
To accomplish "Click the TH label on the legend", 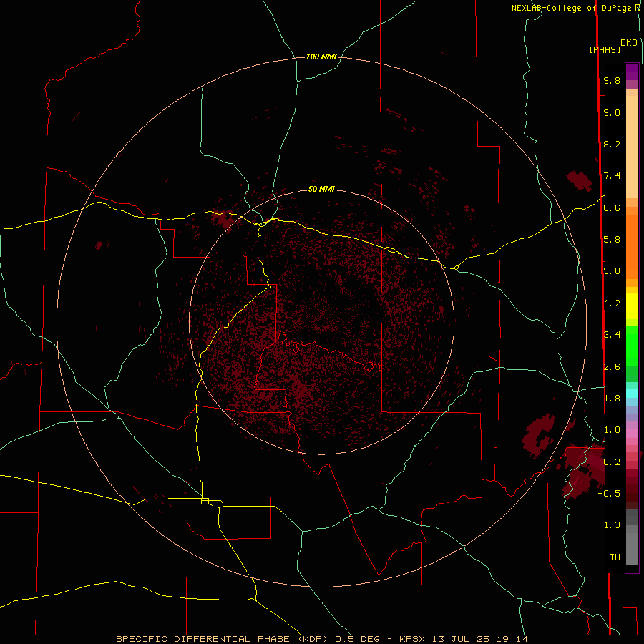I will (x=615, y=557).
